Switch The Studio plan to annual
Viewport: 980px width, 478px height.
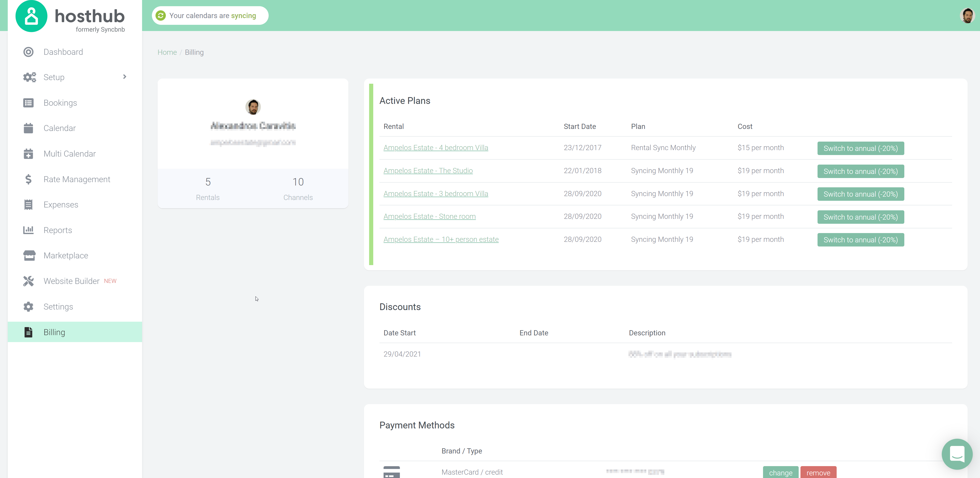click(861, 171)
